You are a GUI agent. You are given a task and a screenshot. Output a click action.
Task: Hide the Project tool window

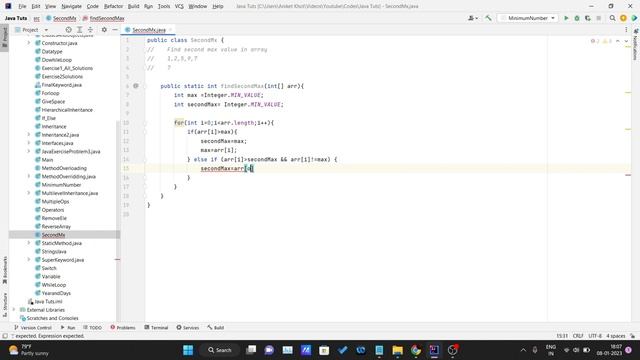[115, 30]
